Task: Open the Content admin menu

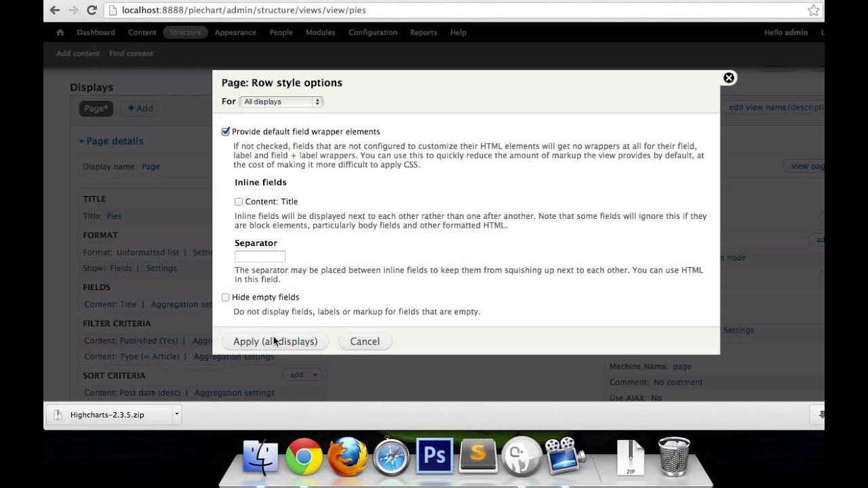Action: [142, 33]
